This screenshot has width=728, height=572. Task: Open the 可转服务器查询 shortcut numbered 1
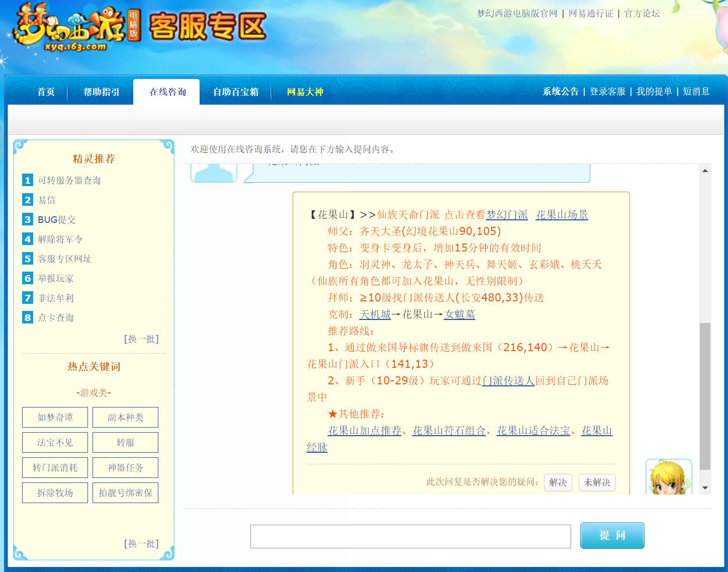point(69,180)
